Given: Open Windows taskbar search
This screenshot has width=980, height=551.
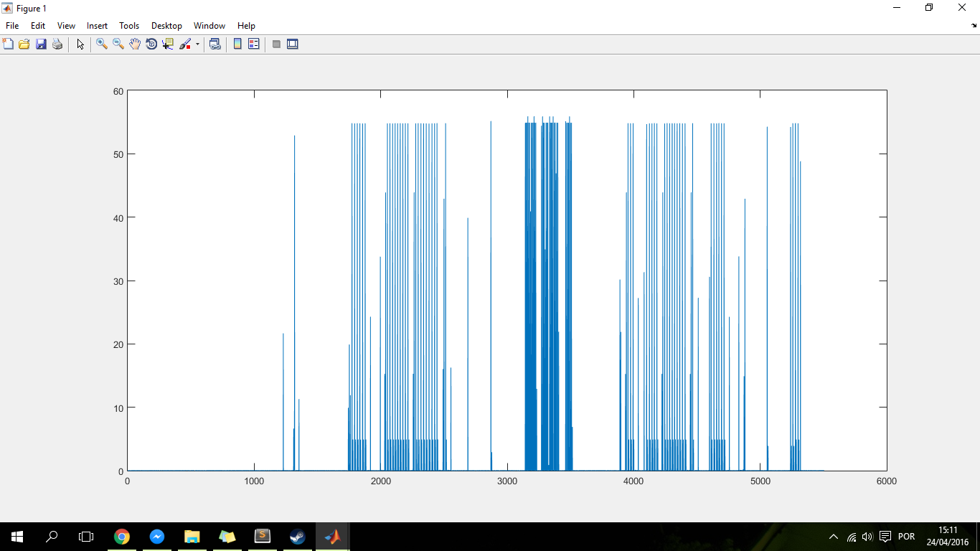Looking at the screenshot, I should [x=52, y=537].
